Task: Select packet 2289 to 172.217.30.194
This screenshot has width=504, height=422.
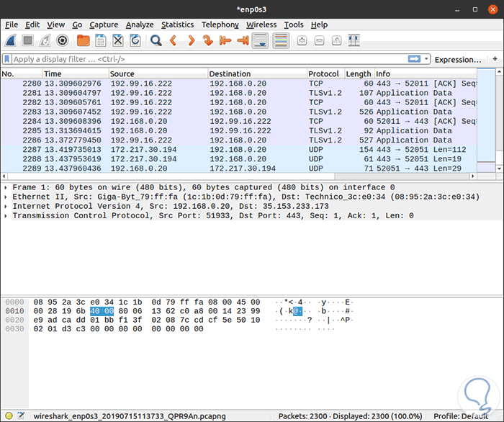Action: (x=239, y=169)
